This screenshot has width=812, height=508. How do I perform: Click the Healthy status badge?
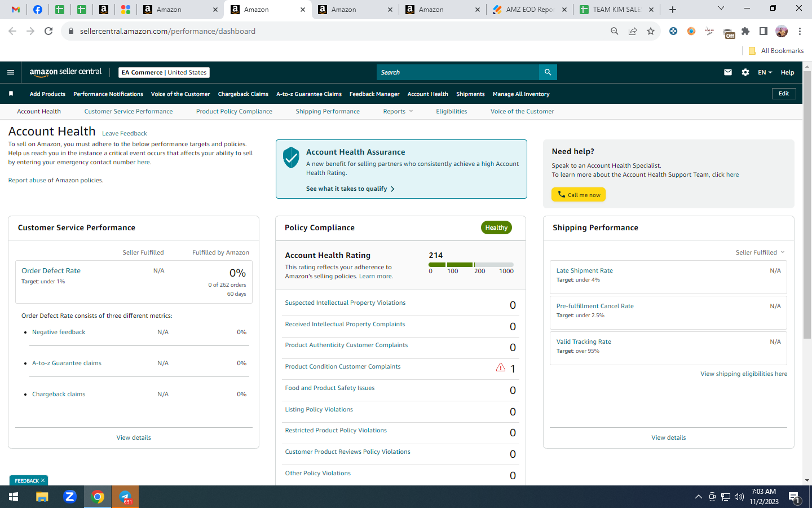tap(496, 227)
